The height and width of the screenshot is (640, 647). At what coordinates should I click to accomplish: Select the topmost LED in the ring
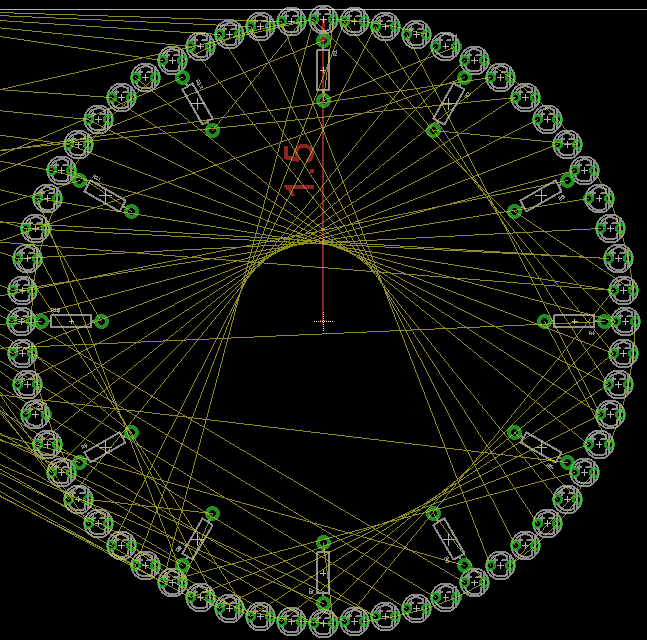(x=322, y=19)
